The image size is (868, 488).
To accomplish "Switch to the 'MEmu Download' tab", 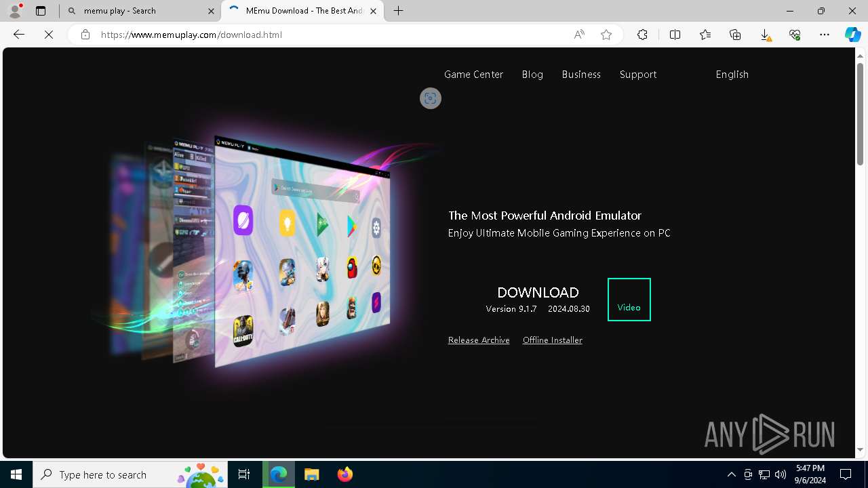I will (303, 11).
